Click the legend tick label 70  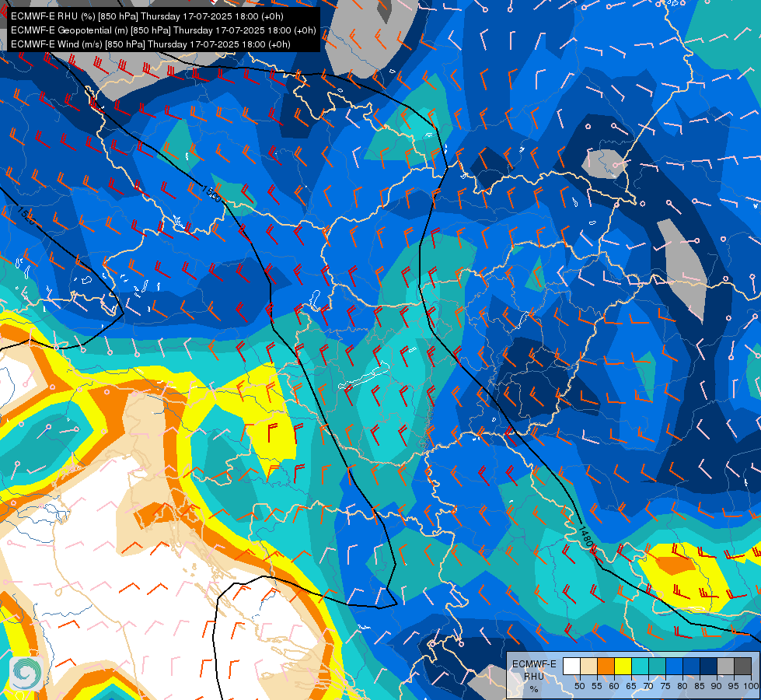[648, 686]
